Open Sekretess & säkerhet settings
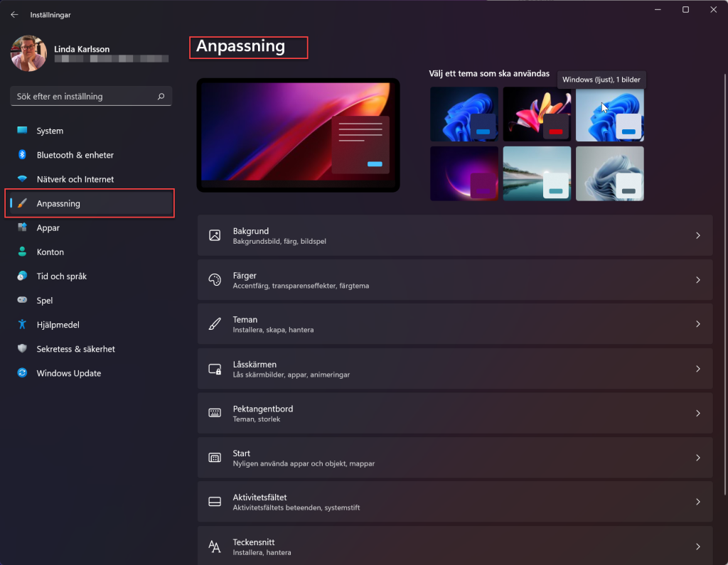 point(91,349)
